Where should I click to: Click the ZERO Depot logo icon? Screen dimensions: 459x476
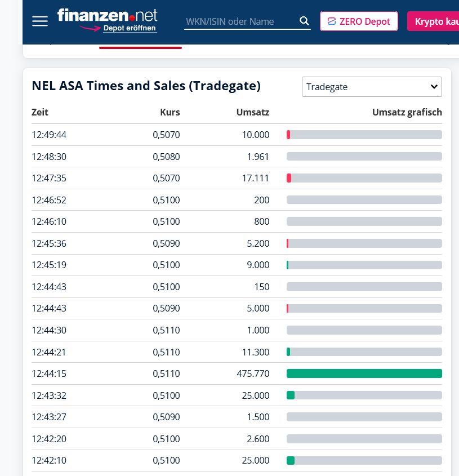(x=332, y=21)
